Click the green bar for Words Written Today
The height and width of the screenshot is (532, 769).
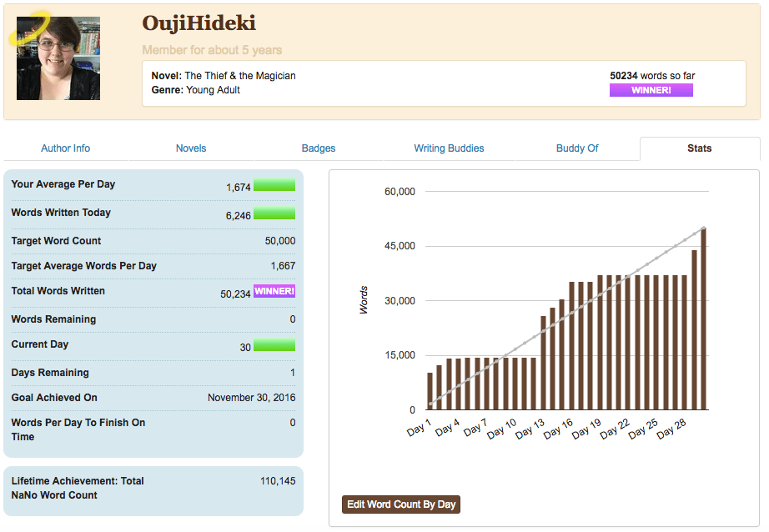274,213
